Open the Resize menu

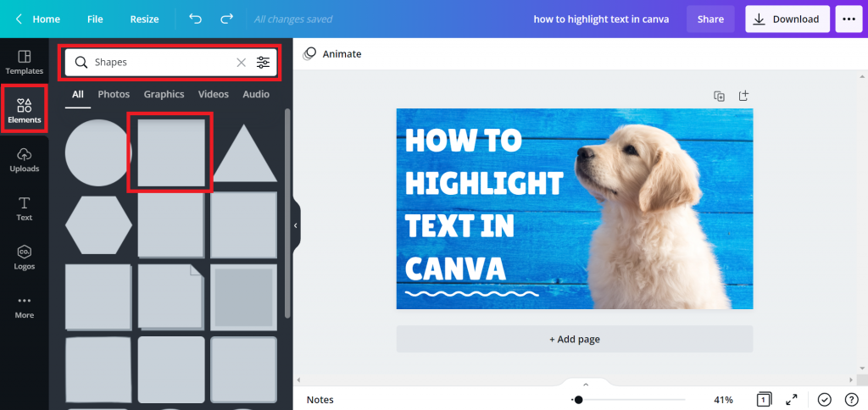[144, 19]
